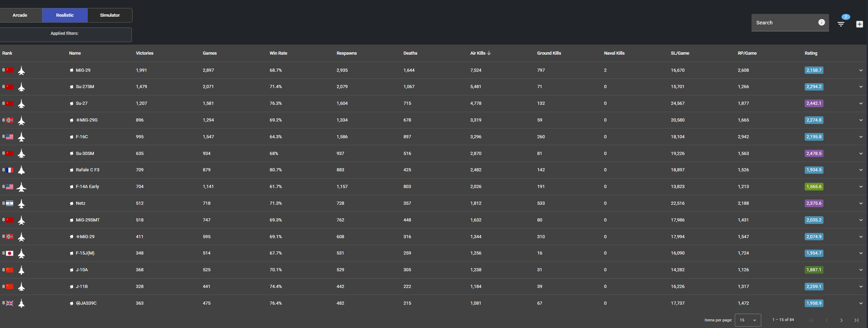Click the Israeli flag in Netz row

click(x=10, y=203)
